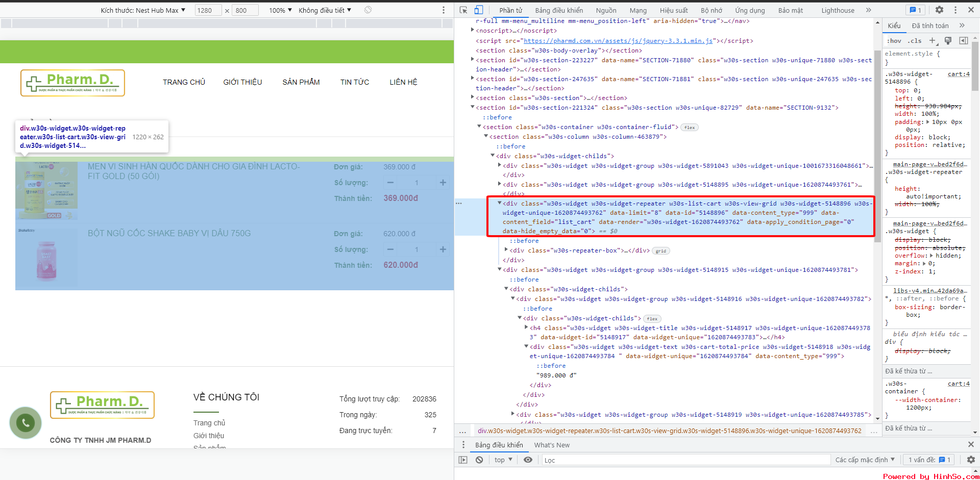Image resolution: width=980 pixels, height=480 pixels.
Task: Expand section w30s-section-223227 node
Action: [x=473, y=59]
